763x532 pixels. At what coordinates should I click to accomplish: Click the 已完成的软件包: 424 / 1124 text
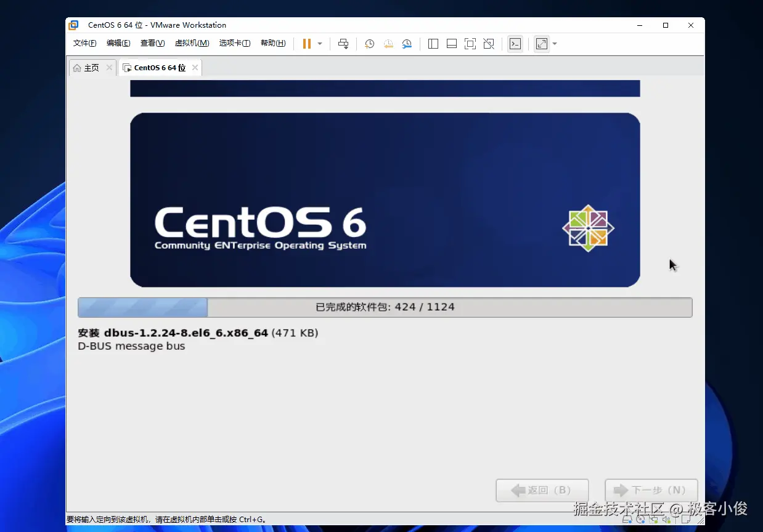[385, 307]
